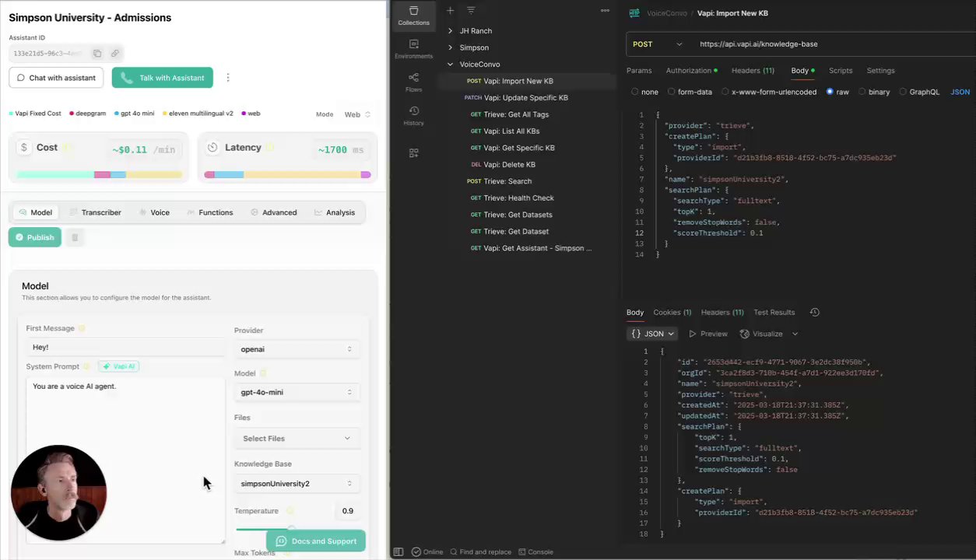This screenshot has width=976, height=560.
Task: Click the link icon beside Assistant ID
Action: click(114, 54)
